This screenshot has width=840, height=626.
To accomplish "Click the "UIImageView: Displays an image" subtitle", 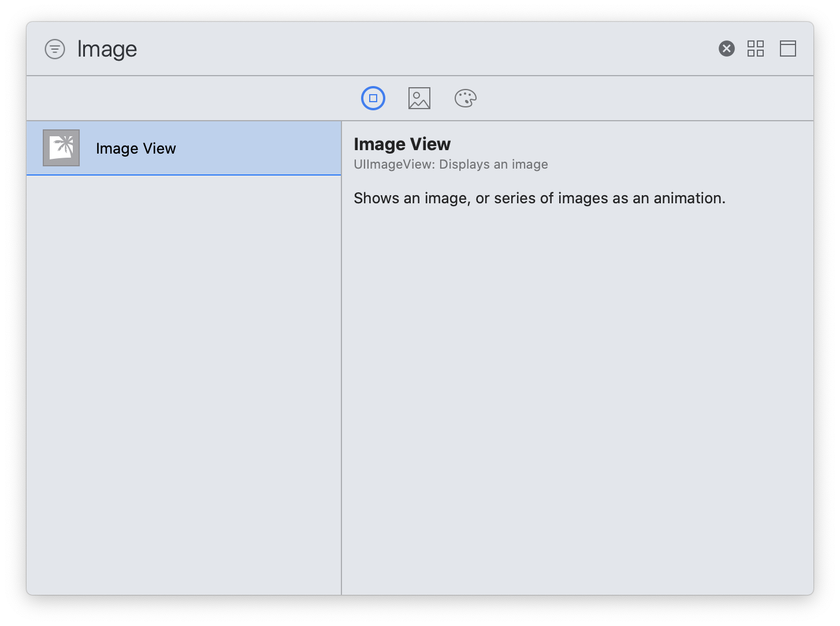I will pos(451,164).
